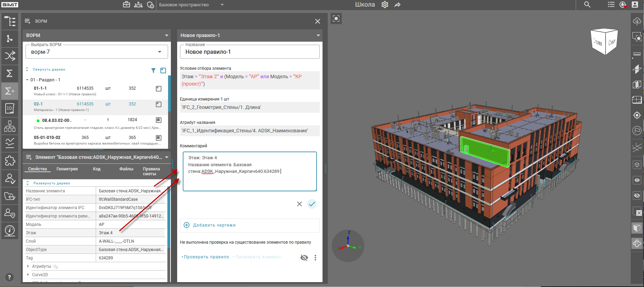Click the Проверить правило link

[x=206, y=257]
